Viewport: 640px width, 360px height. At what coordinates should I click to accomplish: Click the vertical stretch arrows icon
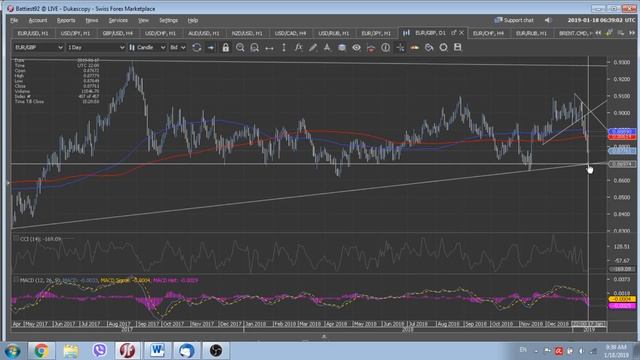coord(284,48)
